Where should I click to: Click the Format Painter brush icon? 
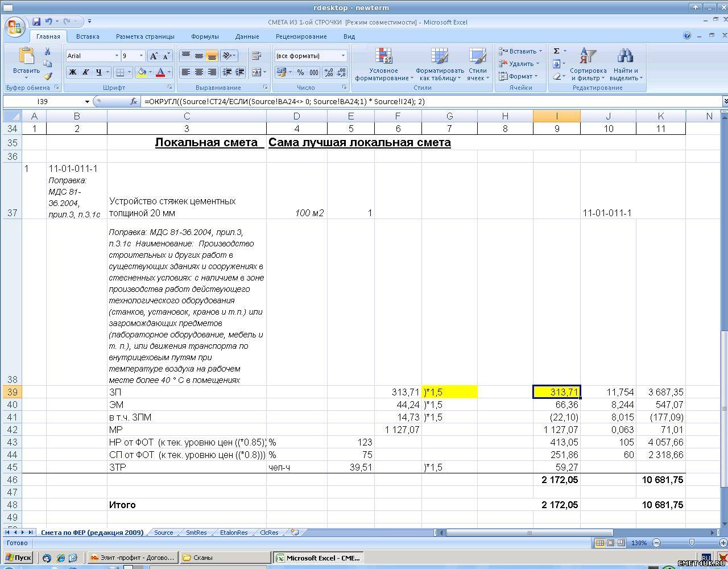[48, 76]
